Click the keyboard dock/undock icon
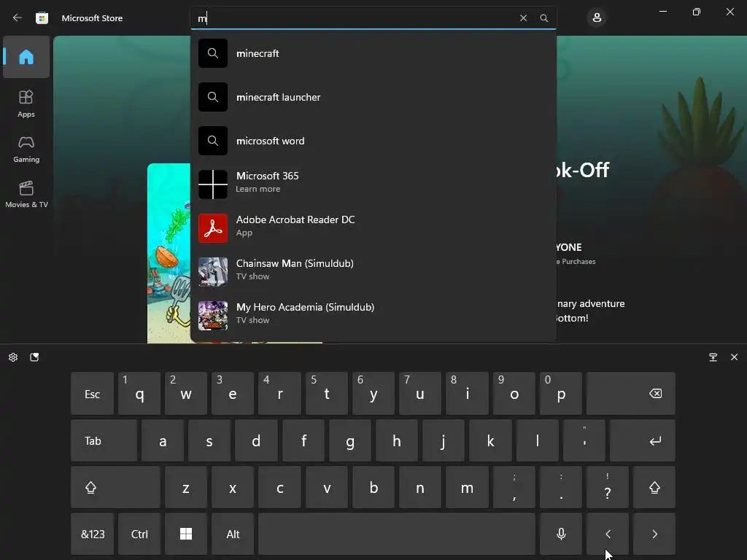Image resolution: width=747 pixels, height=560 pixels. pyautogui.click(x=713, y=357)
